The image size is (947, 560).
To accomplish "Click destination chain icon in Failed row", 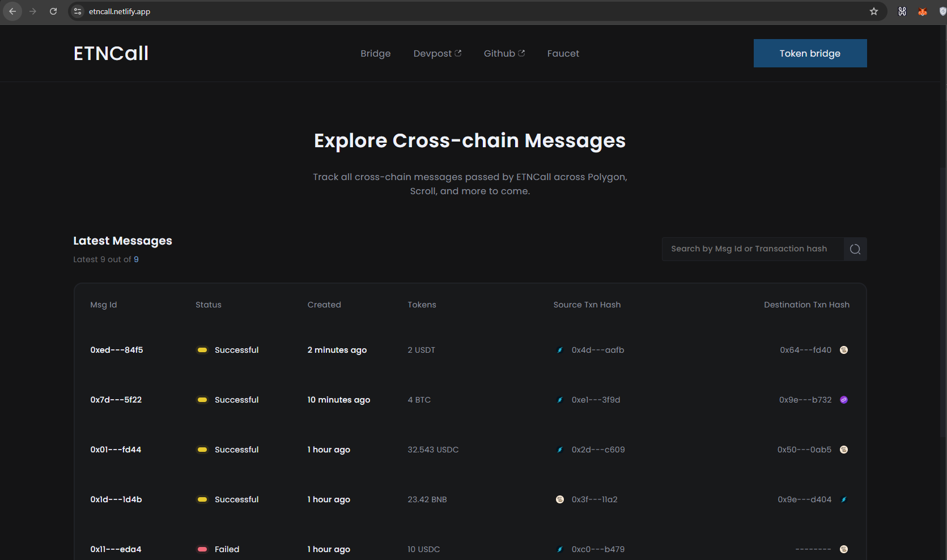I will coord(844,549).
